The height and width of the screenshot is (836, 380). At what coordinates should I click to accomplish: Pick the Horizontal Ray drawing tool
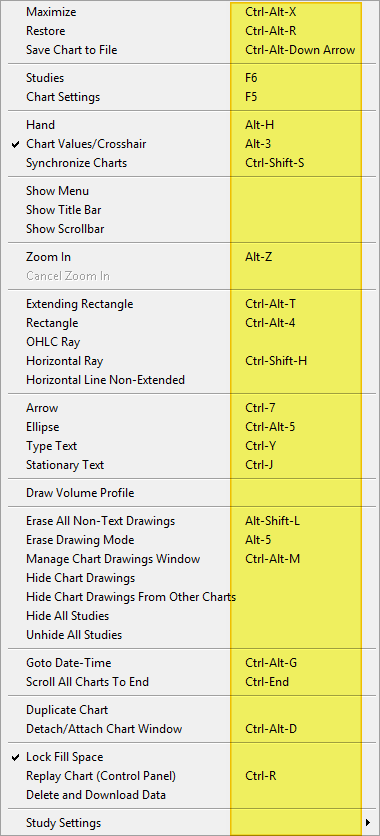(x=190, y=361)
